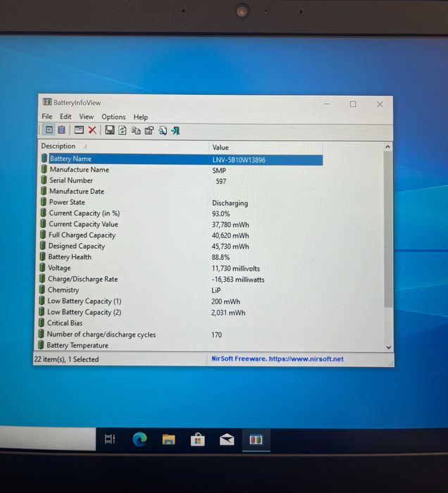Screen dimensions: 448x493
Task: Open the File menu
Action: pos(47,116)
